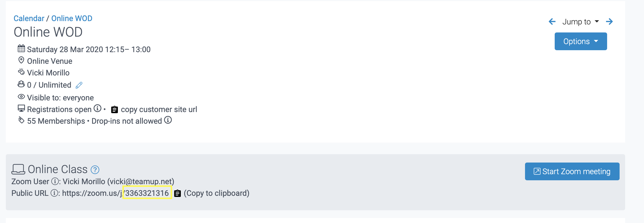
Task: Click the next event right arrow
Action: (x=609, y=22)
